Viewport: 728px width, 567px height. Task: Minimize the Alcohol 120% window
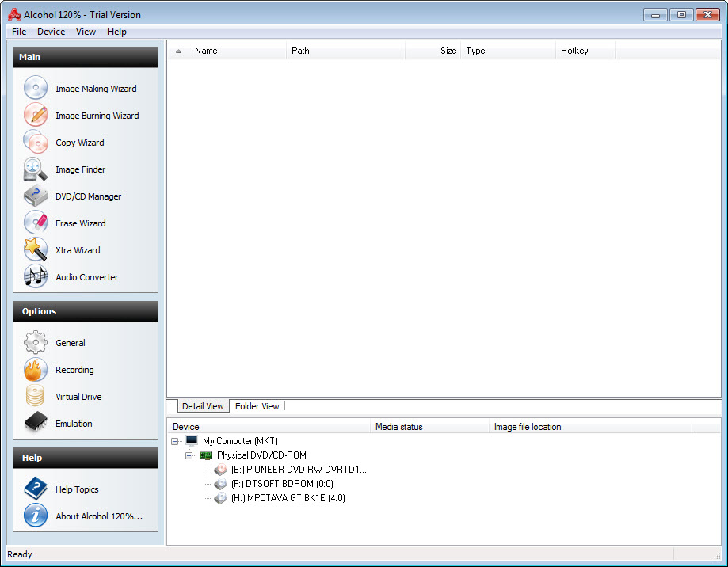[x=655, y=15]
